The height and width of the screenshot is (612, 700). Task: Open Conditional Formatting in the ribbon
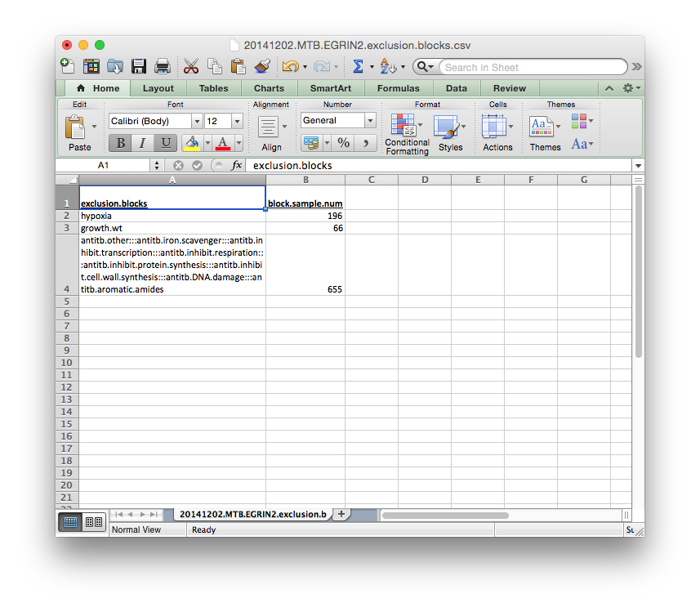click(x=407, y=134)
